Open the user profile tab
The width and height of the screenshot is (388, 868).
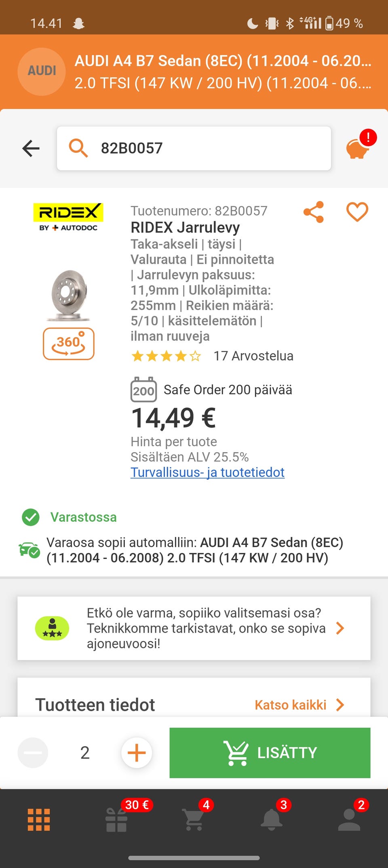pyautogui.click(x=349, y=820)
